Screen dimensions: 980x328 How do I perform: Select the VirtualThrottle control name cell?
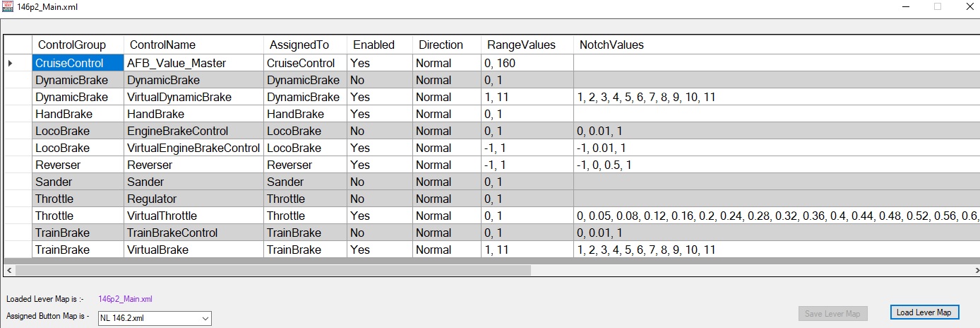click(192, 216)
